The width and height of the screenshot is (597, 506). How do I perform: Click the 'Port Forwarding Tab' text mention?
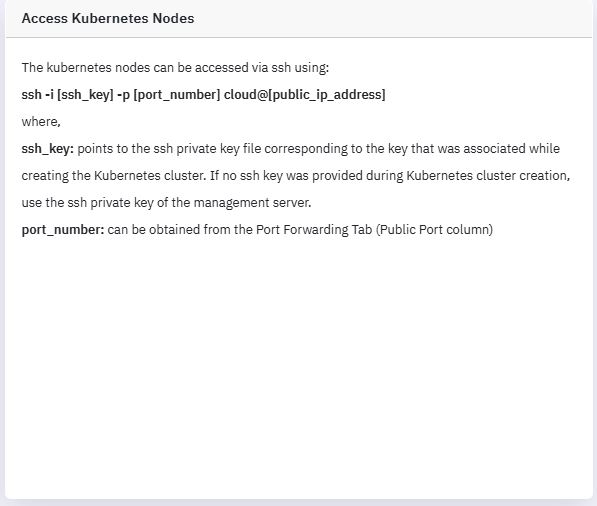click(314, 230)
